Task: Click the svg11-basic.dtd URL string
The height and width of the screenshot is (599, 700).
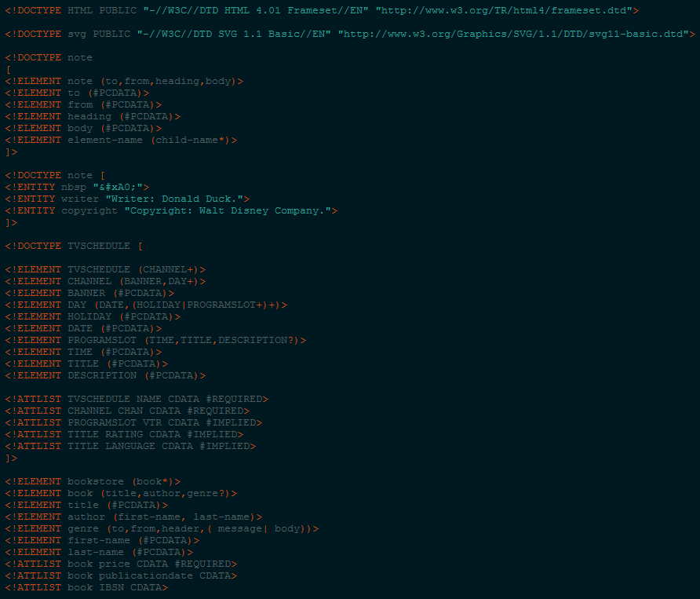Action: click(514, 34)
